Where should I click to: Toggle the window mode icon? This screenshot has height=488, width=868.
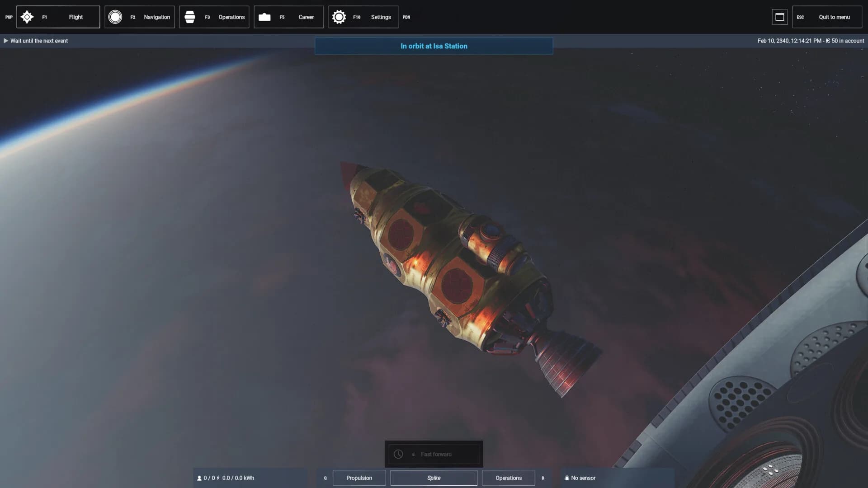(780, 17)
